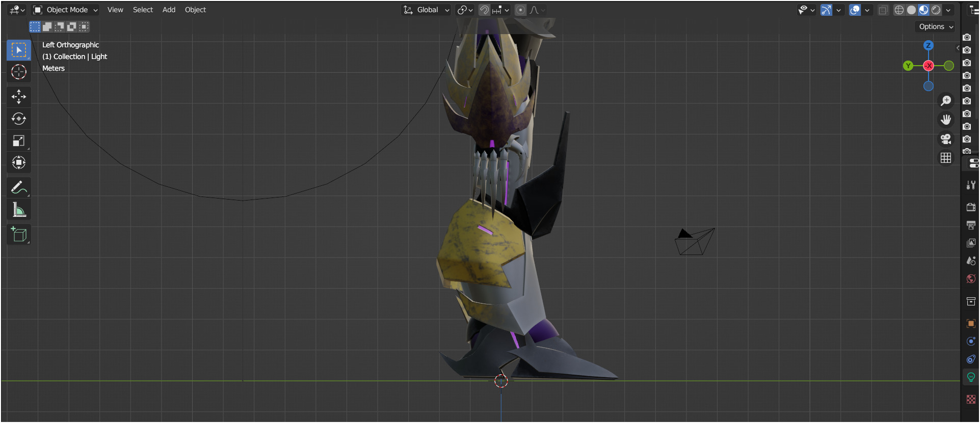Click the hand pan view button

click(946, 120)
